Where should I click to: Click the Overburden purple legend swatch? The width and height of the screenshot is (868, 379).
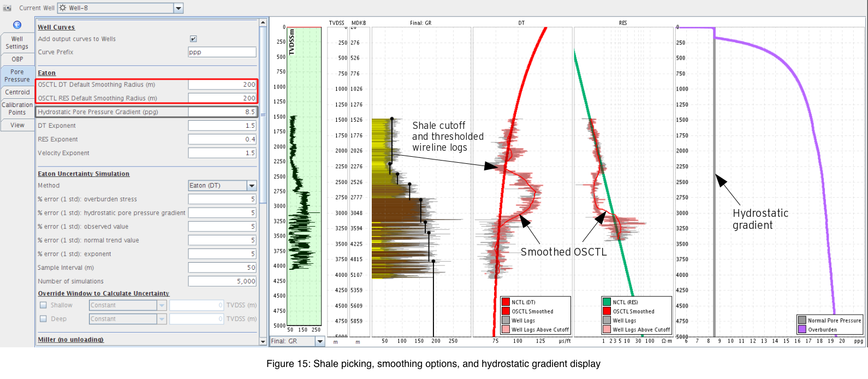point(802,329)
